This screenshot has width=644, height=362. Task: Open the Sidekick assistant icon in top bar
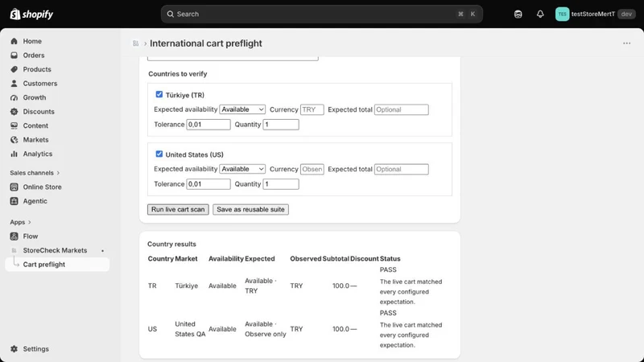[518, 14]
